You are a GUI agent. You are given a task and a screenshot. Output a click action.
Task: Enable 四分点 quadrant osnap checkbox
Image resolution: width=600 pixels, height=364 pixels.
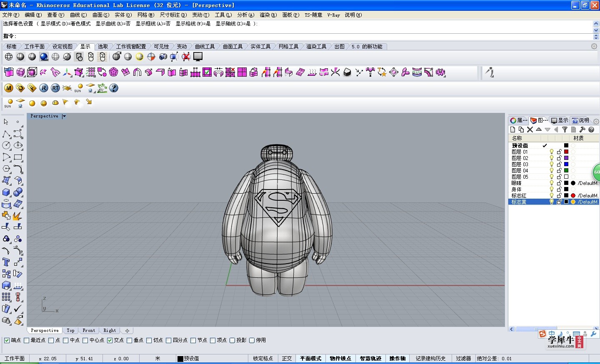click(169, 340)
